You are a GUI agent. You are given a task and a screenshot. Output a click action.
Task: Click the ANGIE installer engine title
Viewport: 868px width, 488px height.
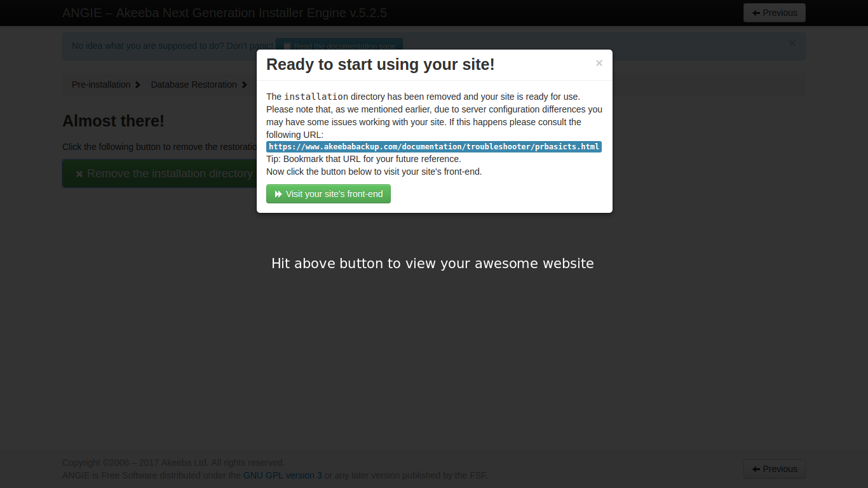coord(224,13)
